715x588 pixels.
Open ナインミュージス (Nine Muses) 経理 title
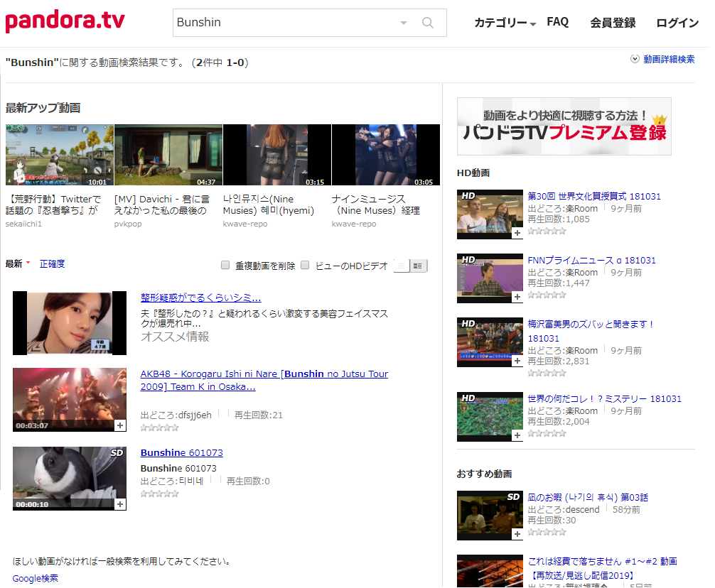[376, 205]
